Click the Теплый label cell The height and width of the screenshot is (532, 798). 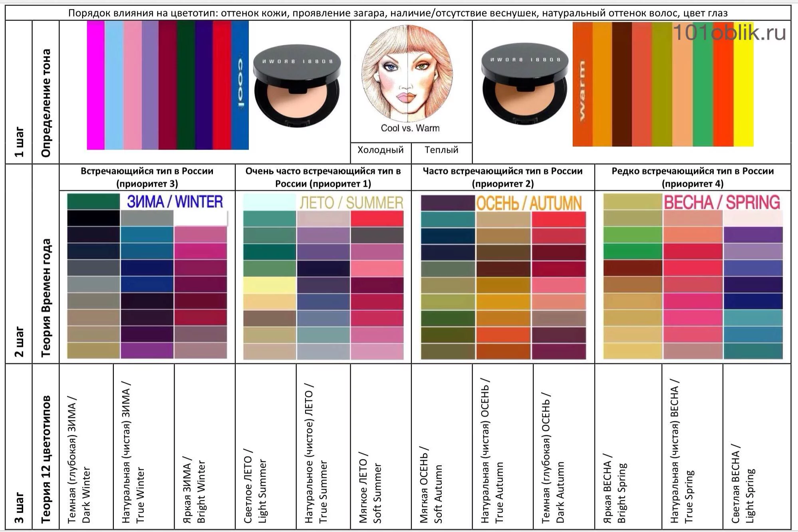(441, 150)
